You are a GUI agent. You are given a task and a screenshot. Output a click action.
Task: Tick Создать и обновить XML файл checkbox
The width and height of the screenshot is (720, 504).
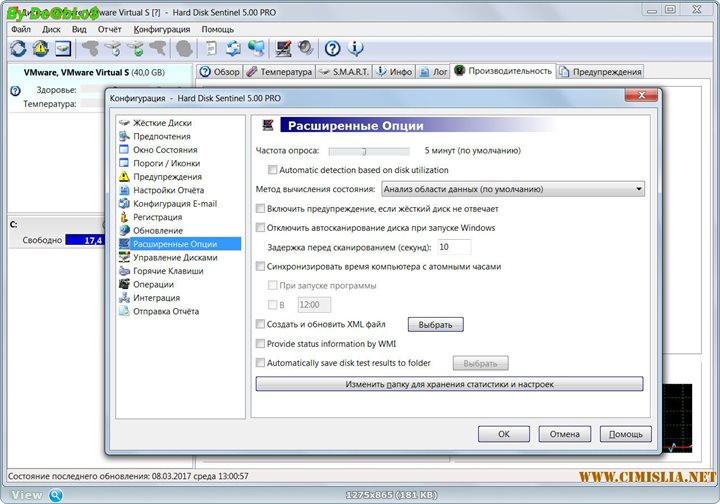click(262, 325)
